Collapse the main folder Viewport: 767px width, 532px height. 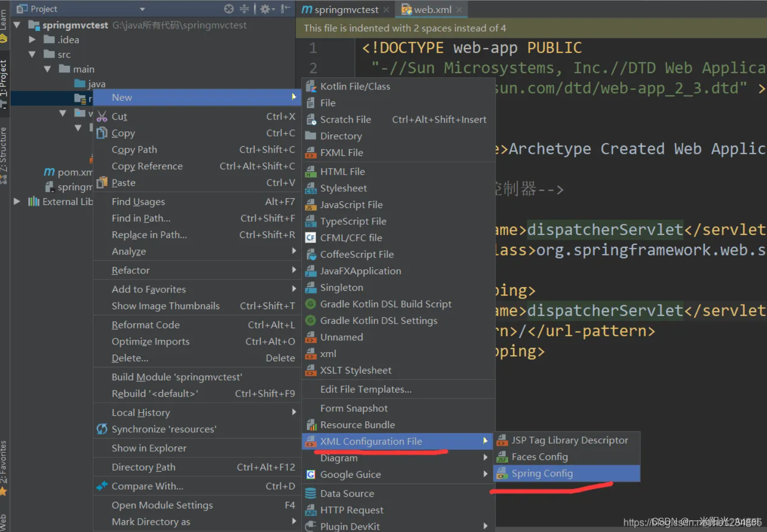pyautogui.click(x=48, y=69)
